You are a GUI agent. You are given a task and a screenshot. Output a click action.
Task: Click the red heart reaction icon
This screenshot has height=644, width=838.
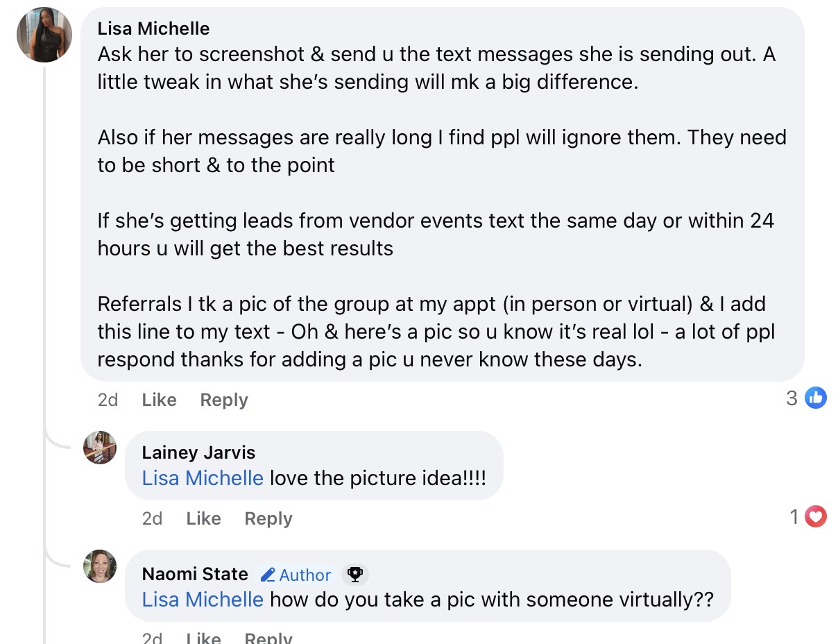816,517
